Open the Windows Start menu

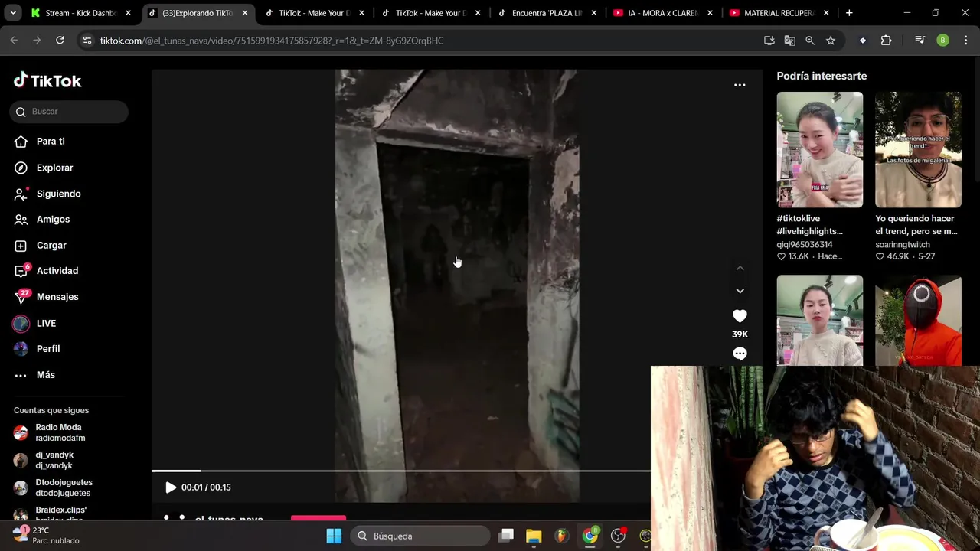(x=334, y=536)
